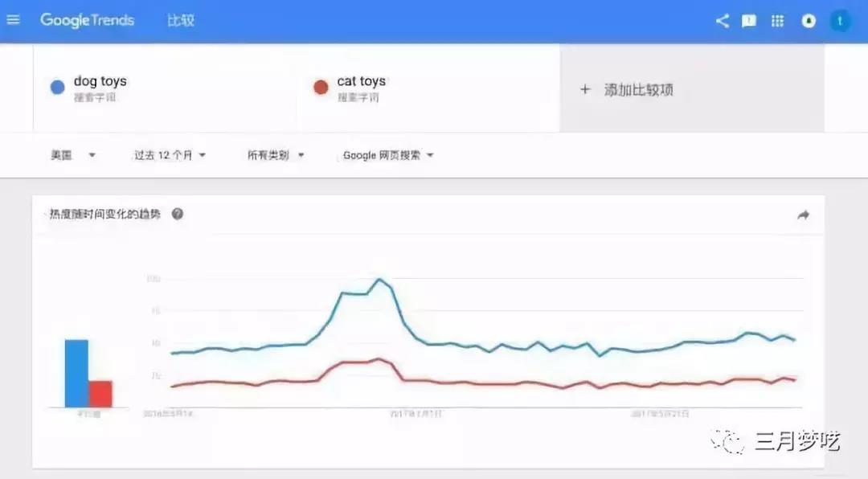
Task: Click the blue dog toys color dot
Action: 57,88
